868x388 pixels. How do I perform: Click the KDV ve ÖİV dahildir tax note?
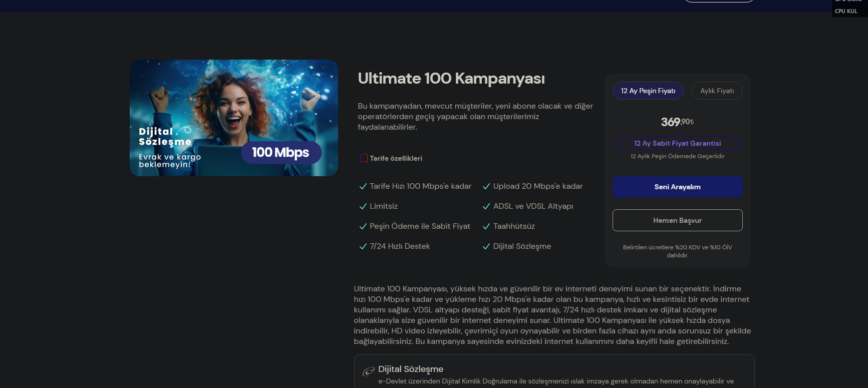click(x=678, y=251)
